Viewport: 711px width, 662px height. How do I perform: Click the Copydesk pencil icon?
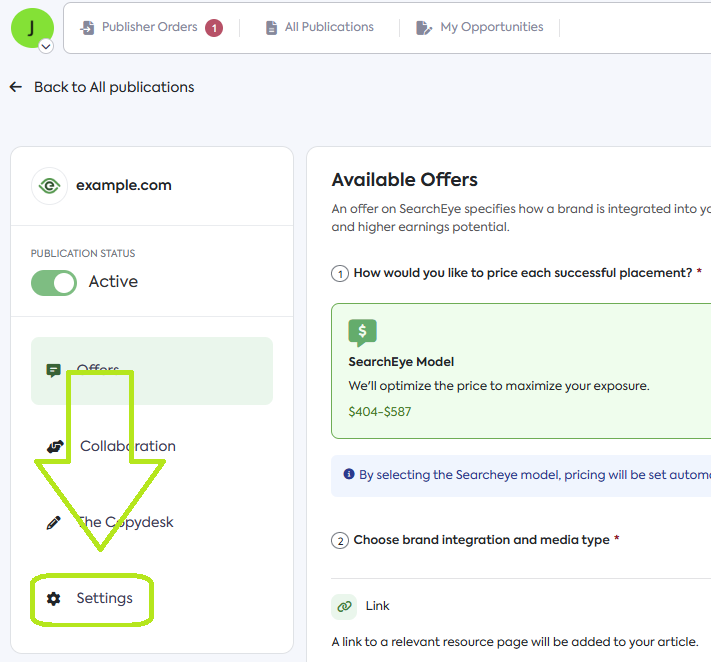[54, 522]
